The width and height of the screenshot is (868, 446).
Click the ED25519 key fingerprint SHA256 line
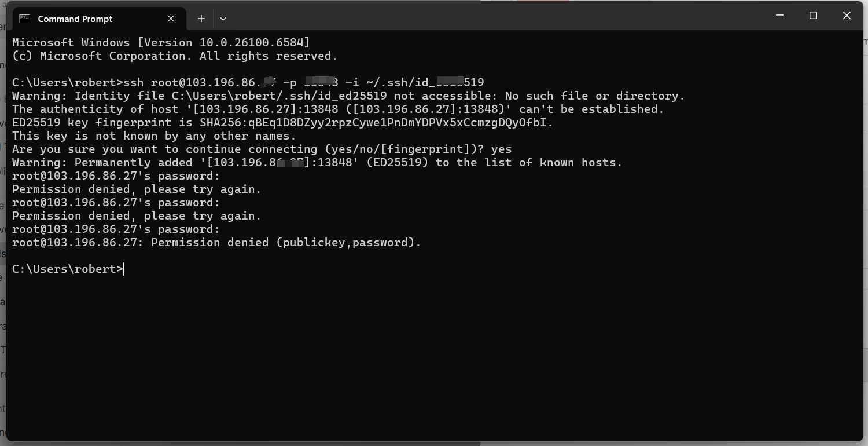[283, 122]
